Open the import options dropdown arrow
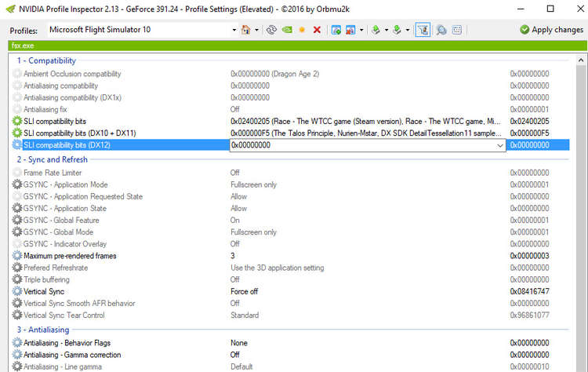Screen dimensions: 588x372 point(407,30)
